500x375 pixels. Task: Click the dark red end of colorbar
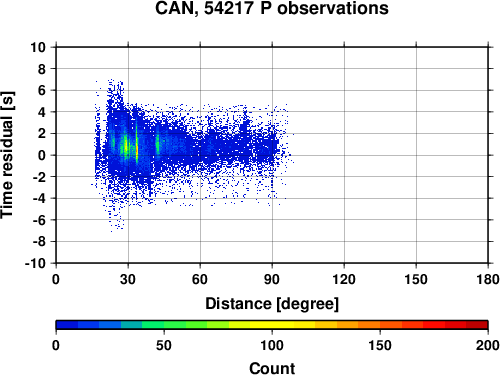point(477,325)
